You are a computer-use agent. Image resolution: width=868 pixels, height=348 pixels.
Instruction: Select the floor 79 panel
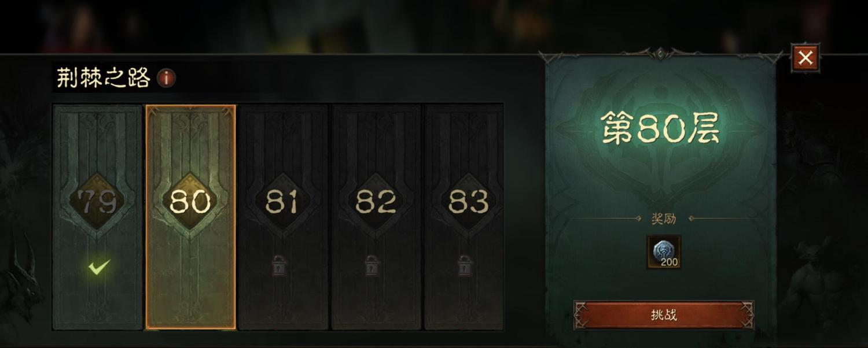click(97, 217)
